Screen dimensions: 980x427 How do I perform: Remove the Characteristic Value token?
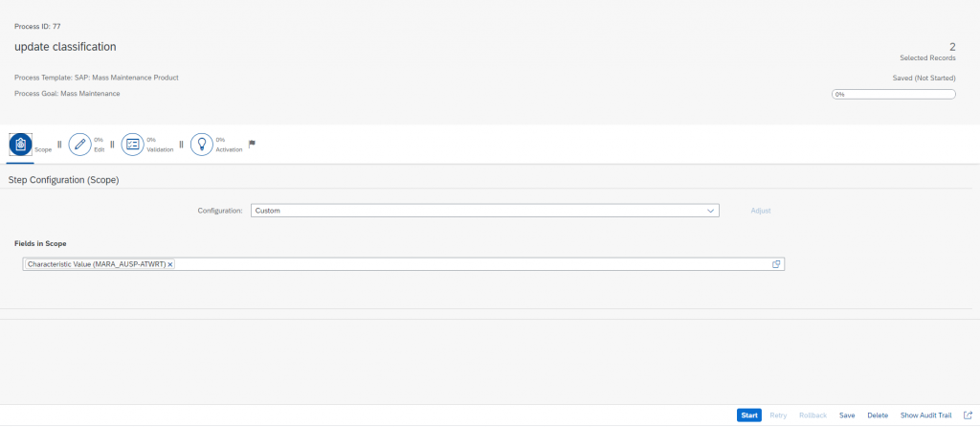click(x=170, y=264)
